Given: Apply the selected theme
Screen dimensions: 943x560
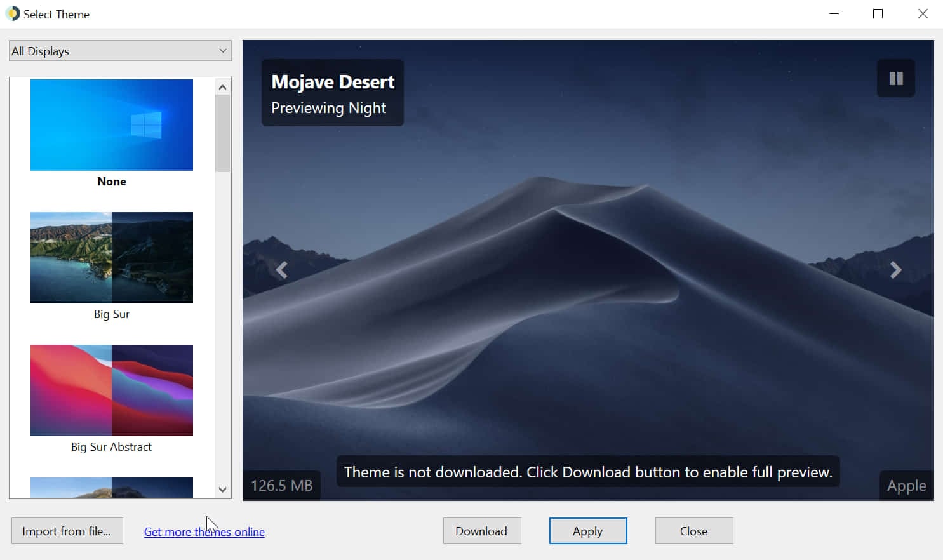Looking at the screenshot, I should 588,531.
